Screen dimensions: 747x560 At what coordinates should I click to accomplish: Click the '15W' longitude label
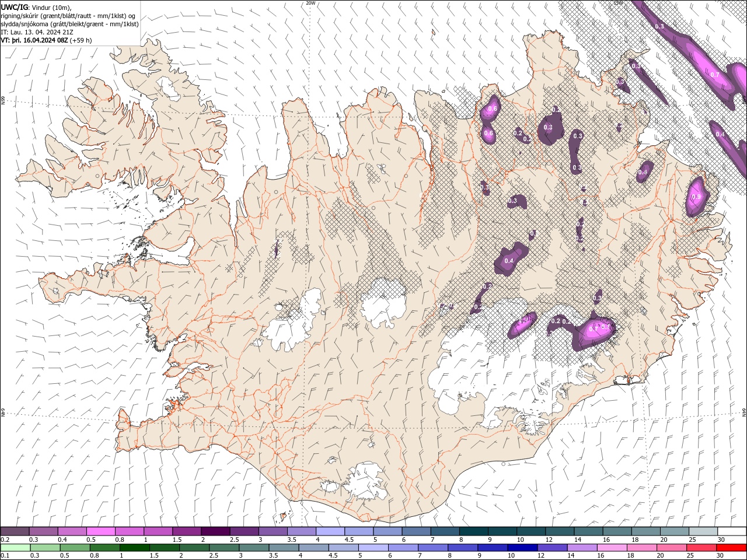click(x=618, y=3)
